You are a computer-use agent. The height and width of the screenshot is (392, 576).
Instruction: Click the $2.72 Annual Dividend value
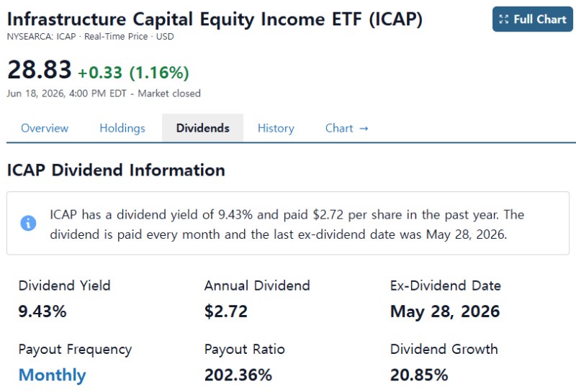click(226, 311)
